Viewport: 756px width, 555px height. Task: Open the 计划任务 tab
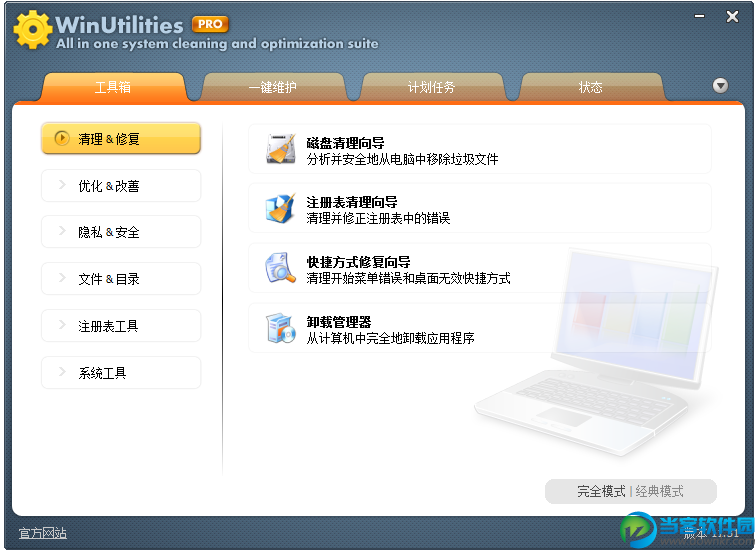click(432, 87)
